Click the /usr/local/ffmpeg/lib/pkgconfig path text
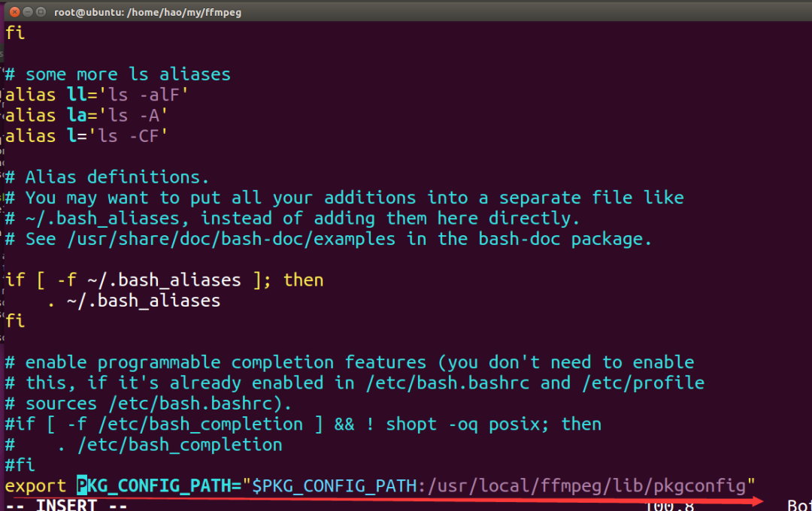Screen dimensions: 812x511 point(586,485)
